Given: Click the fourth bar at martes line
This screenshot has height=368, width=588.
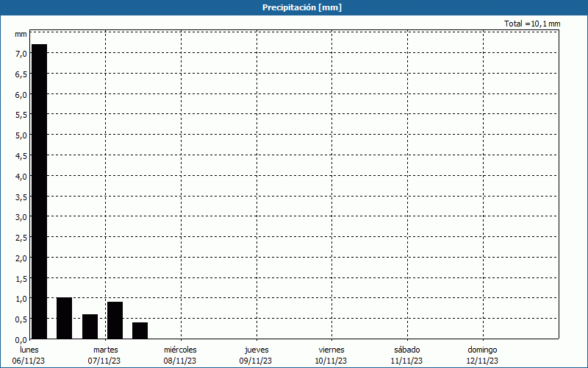Looking at the screenshot, I should [x=115, y=320].
